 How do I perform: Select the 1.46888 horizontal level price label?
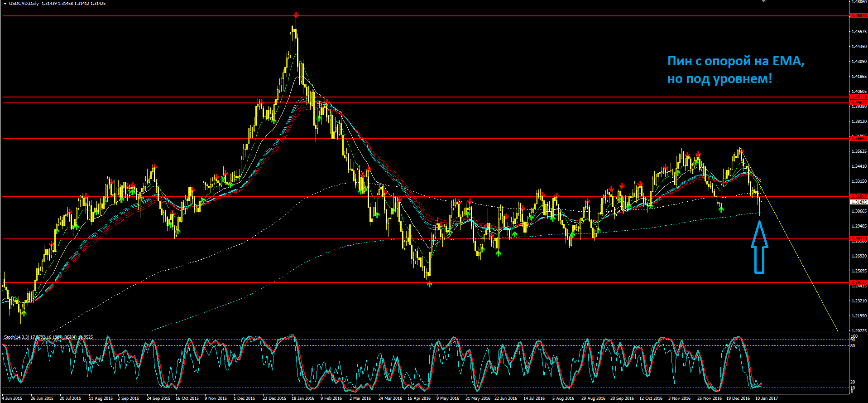click(859, 16)
